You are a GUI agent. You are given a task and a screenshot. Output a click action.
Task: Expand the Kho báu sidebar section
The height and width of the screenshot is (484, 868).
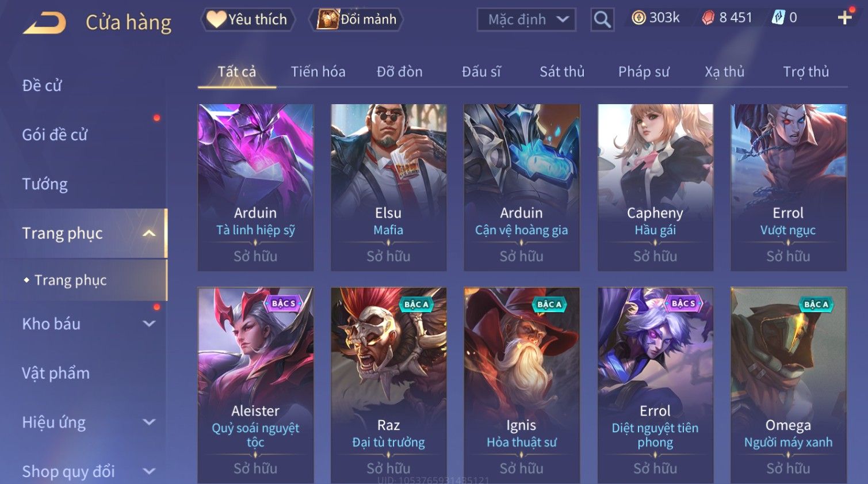tap(149, 323)
